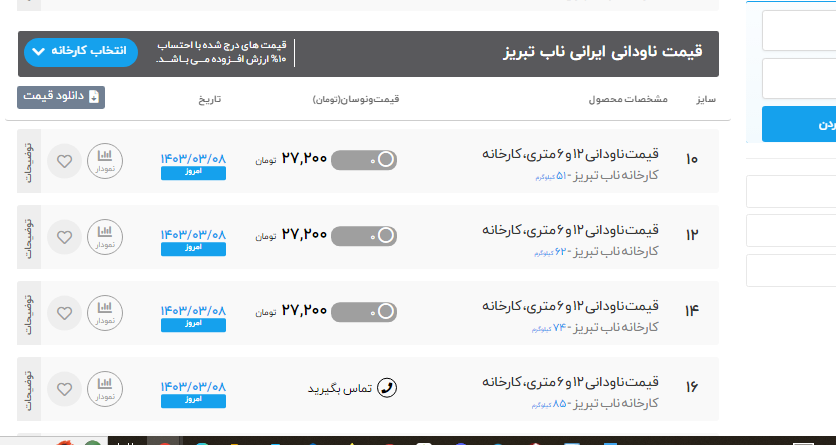Viewport: 836px width, 445px height.
Task: Expand توضیحات tab on size 10 row
Action: coord(28,161)
